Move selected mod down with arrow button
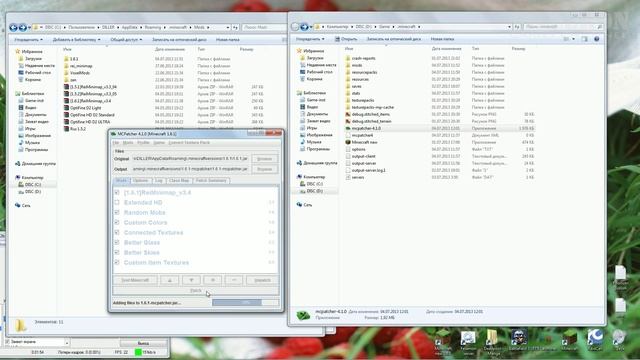This screenshot has width=640, height=360. (x=191, y=280)
